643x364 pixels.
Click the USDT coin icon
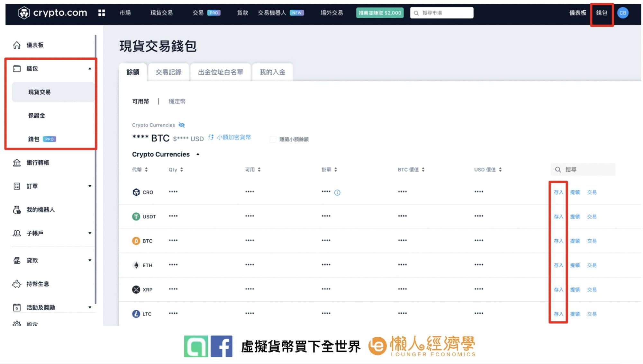click(136, 217)
